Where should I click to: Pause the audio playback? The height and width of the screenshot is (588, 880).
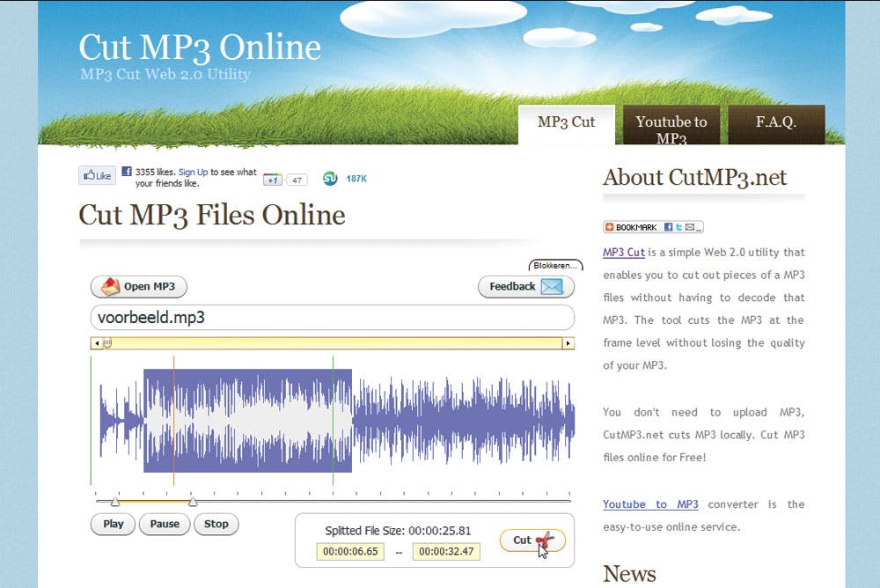pos(165,524)
